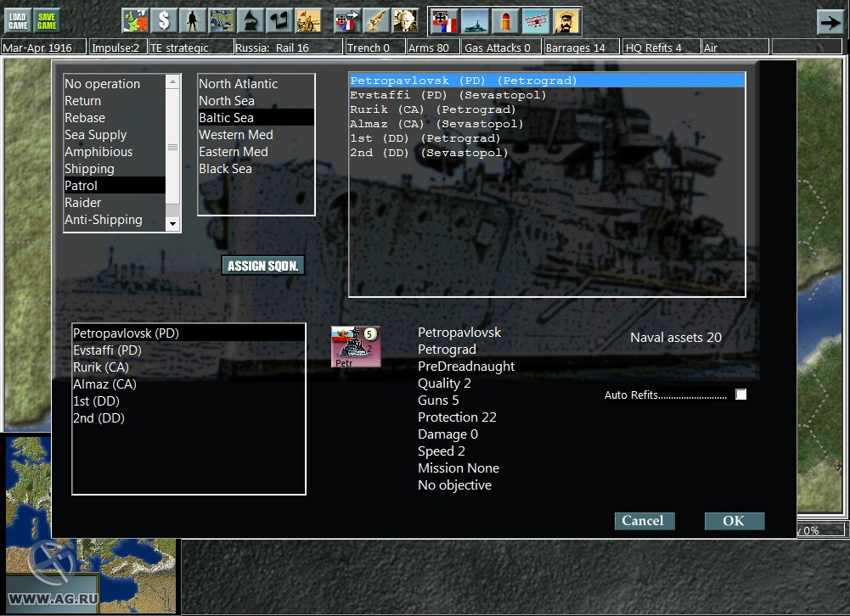Click the Petropavlovsk ship unit counter
850x616 pixels.
tap(356, 347)
